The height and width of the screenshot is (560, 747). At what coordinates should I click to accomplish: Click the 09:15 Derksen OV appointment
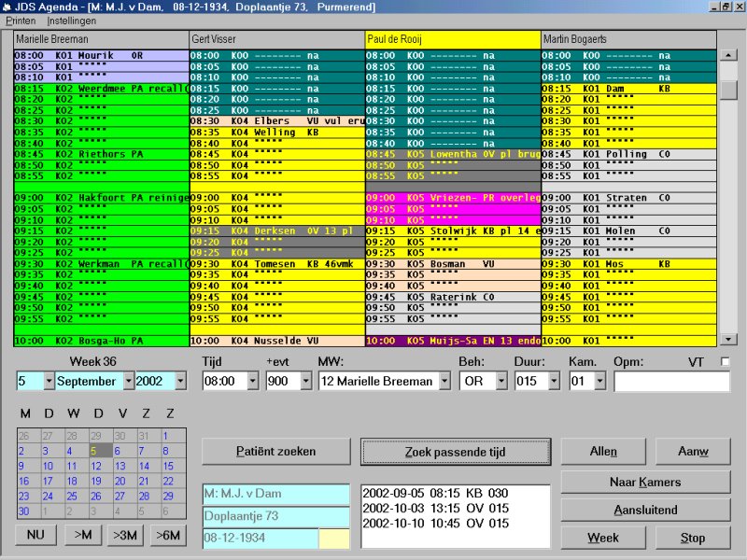coord(277,231)
